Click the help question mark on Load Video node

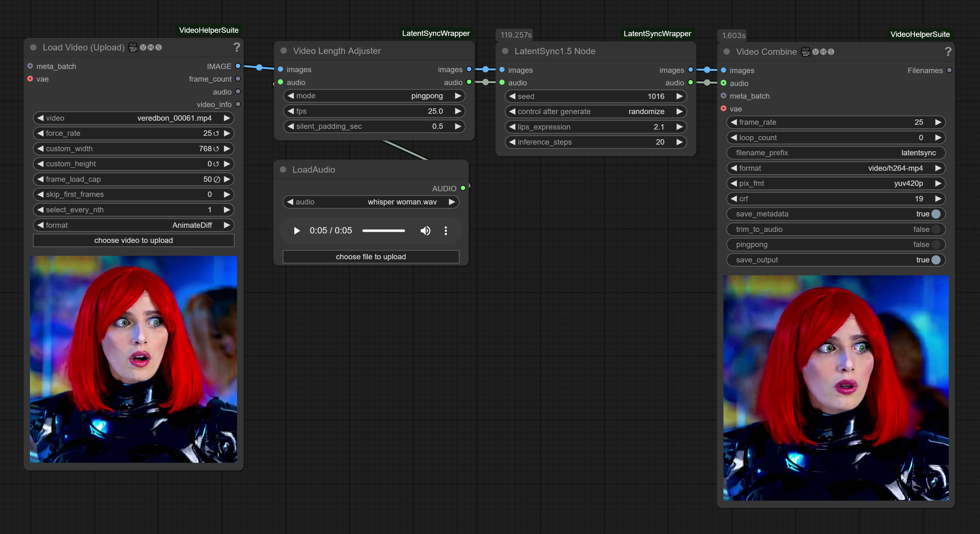pyautogui.click(x=237, y=48)
